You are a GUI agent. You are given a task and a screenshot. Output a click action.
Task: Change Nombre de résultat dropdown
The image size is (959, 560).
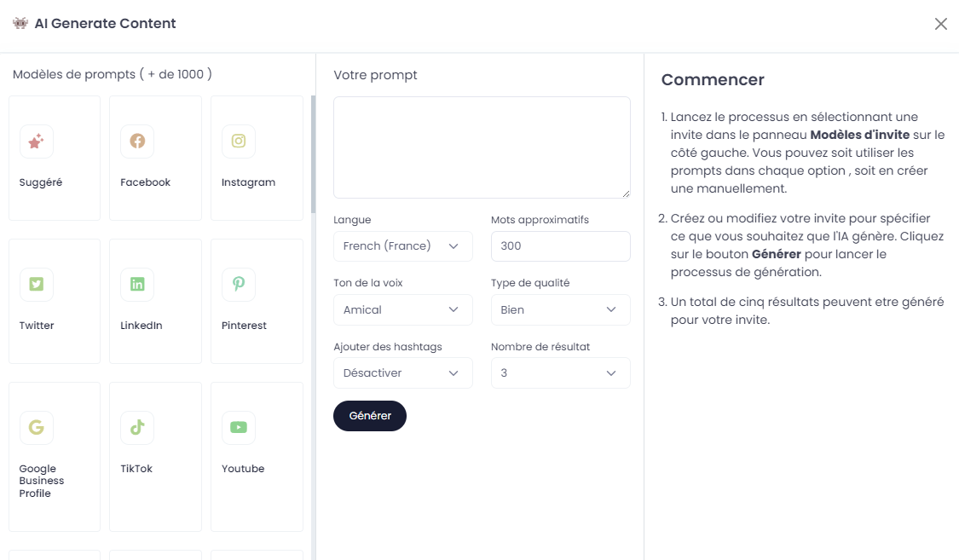[x=560, y=373]
